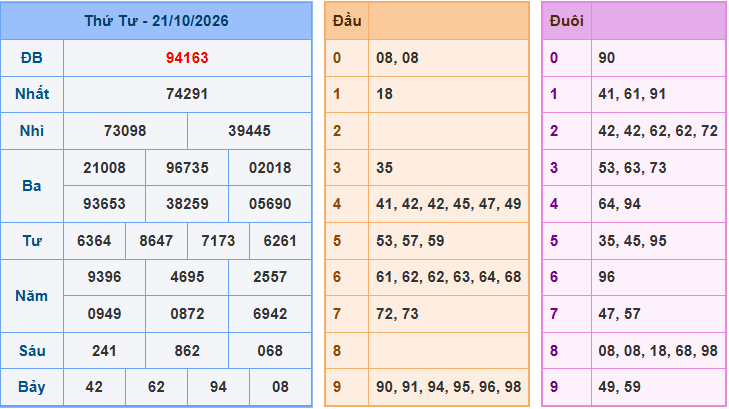Click the Sáu number 241
This screenshot has width=729, height=409.
(104, 350)
